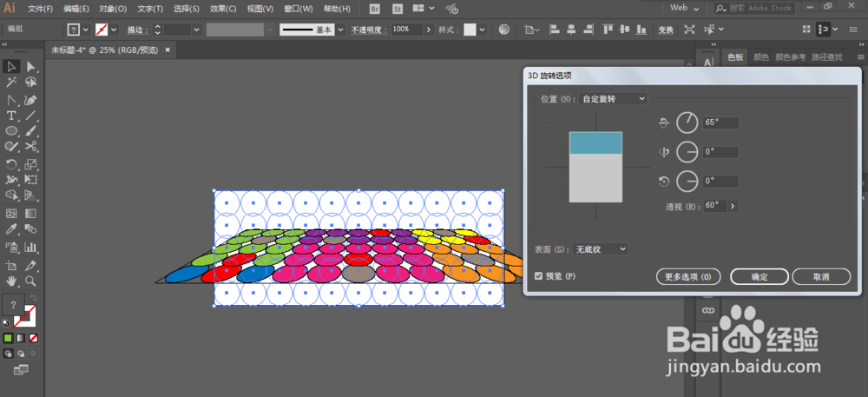
Task: Open the 位置 自定旋转 dropdown
Action: pos(612,98)
